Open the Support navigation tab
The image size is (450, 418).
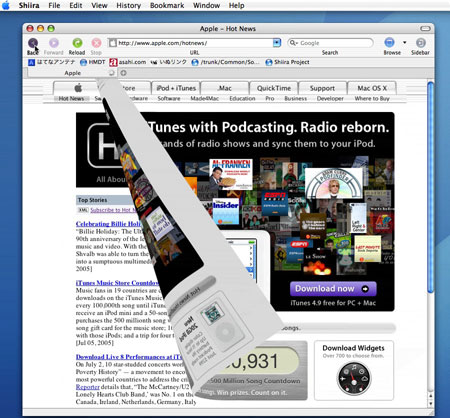pyautogui.click(x=322, y=88)
